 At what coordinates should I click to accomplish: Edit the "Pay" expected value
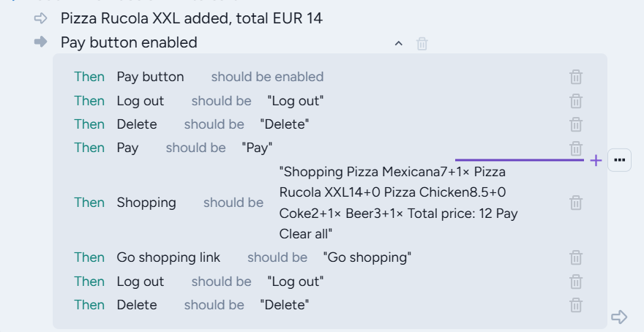[x=257, y=148]
